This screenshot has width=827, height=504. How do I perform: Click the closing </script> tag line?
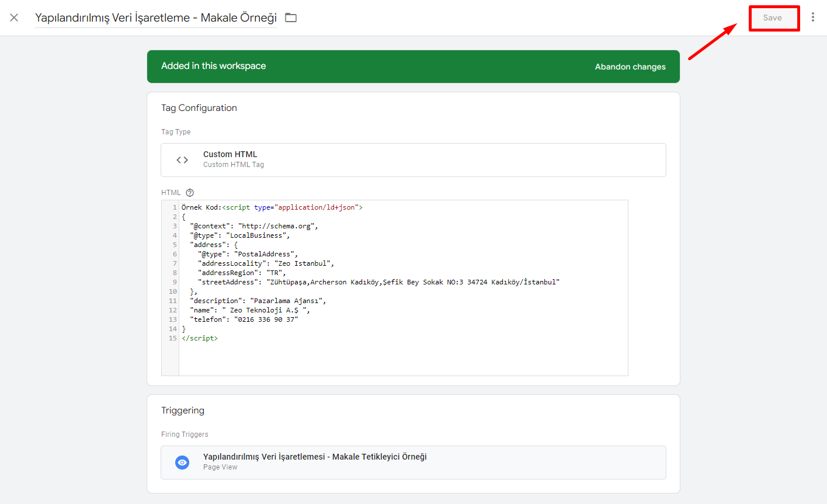tap(200, 338)
